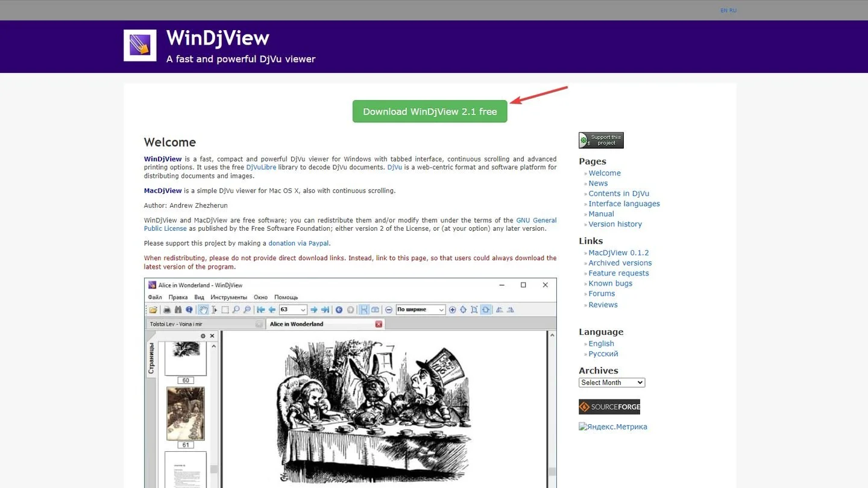Screen dimensions: 868x488
Task: Click the red close icon on Alice in Wonderland tab
Action: point(379,324)
